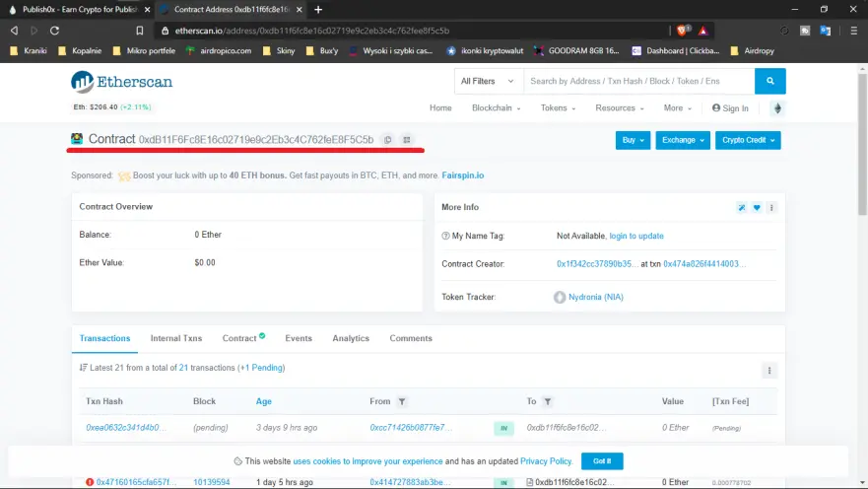The height and width of the screenshot is (489, 868).
Task: Click the Brave Shields icon
Action: [x=683, y=31]
